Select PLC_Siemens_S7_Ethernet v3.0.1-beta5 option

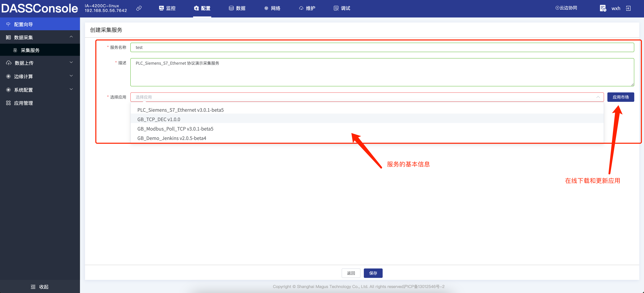[x=367, y=110]
